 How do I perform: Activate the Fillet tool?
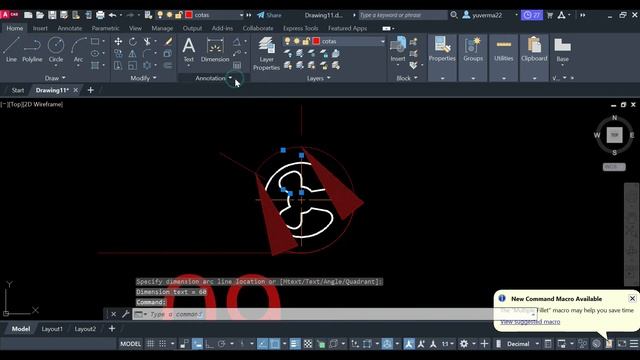pos(147,53)
